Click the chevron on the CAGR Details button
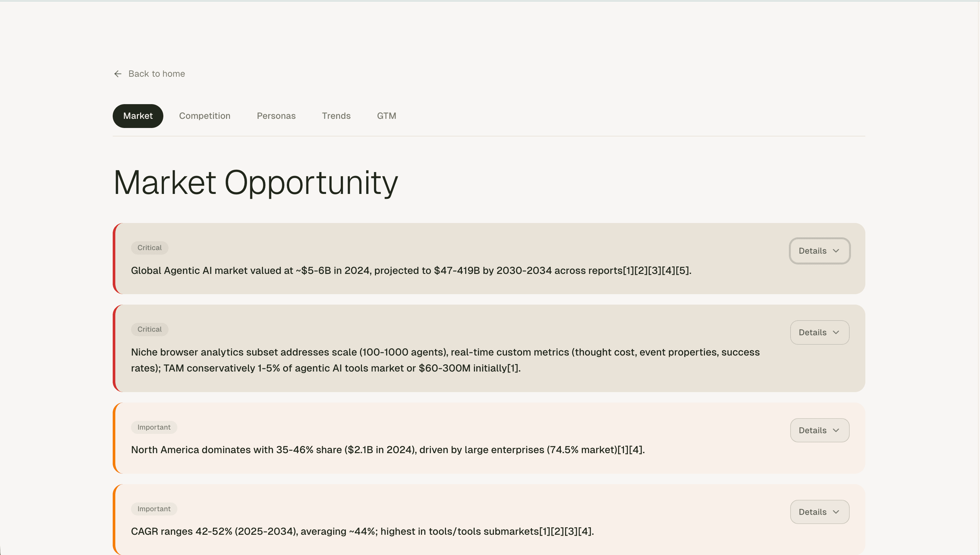 [x=837, y=512]
